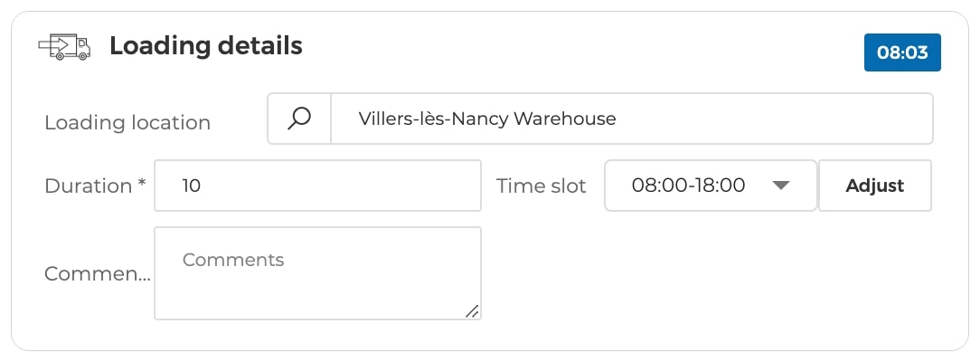Viewport: 980px width, 362px height.
Task: Click the magnifying glass search icon
Action: pyautogui.click(x=299, y=119)
